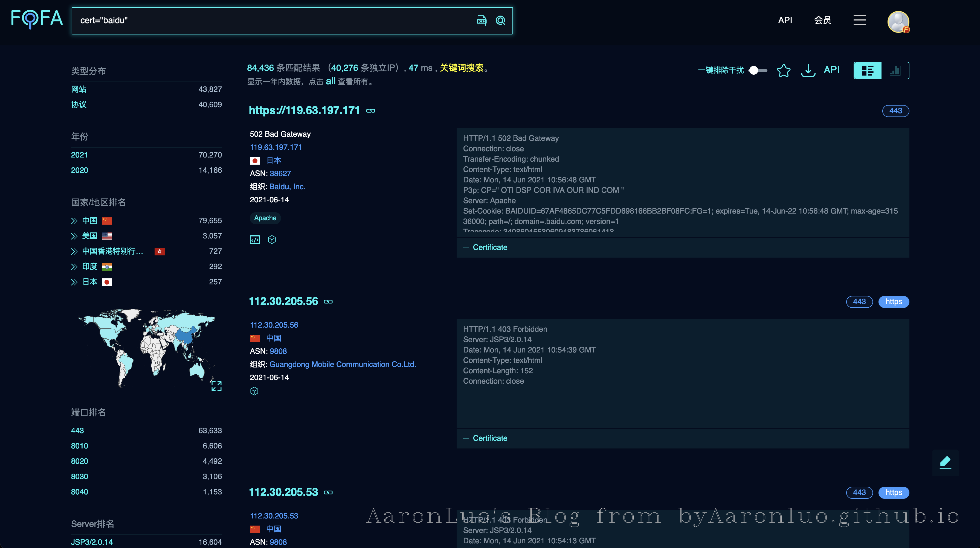The height and width of the screenshot is (548, 980).
Task: Click the magnifier search icon in search bar
Action: click(x=500, y=21)
